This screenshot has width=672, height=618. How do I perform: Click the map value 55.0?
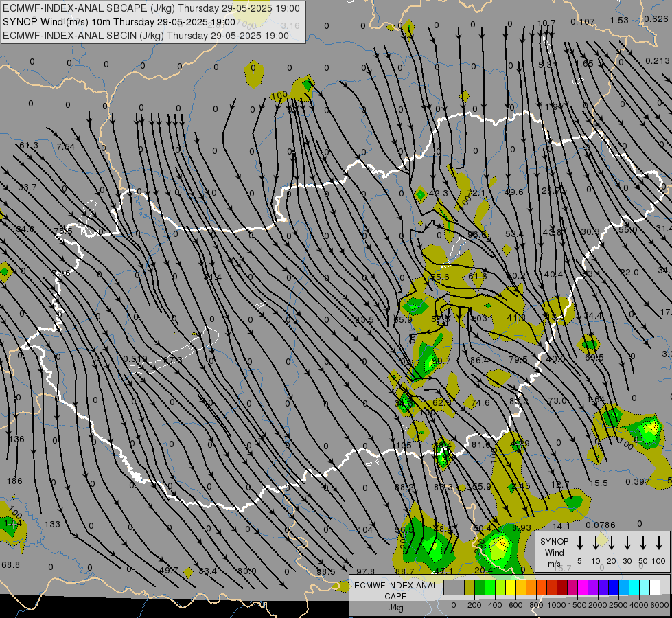(628, 230)
